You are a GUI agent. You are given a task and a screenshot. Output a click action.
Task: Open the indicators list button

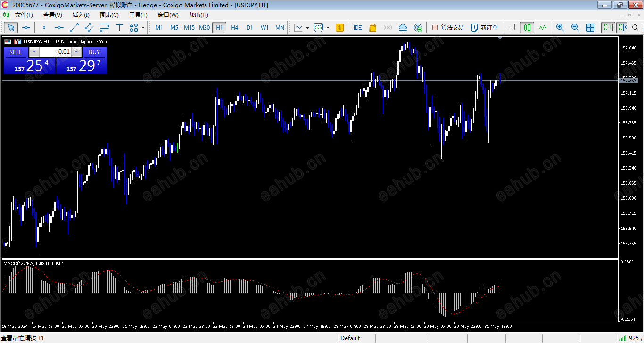[319, 27]
